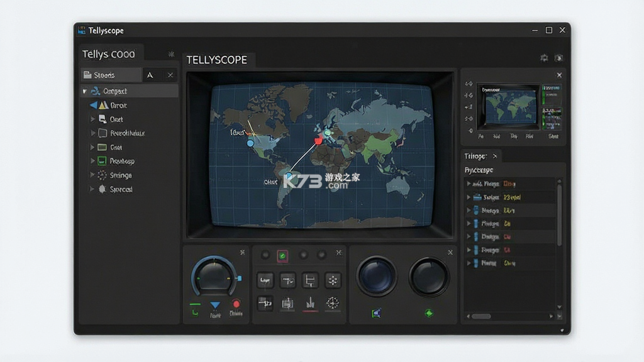Click the dotted cross tool button
Screen dimensions: 644x362
(332, 280)
